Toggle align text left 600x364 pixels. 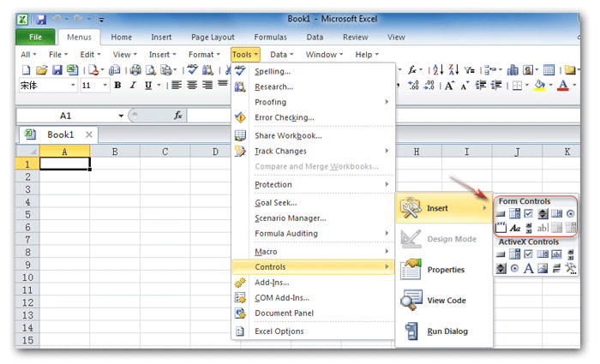(177, 85)
